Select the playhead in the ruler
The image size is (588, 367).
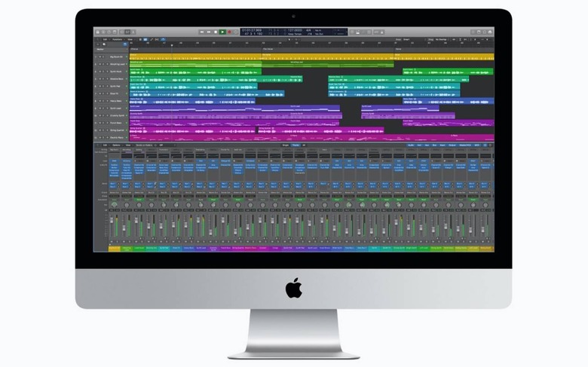pos(172,45)
